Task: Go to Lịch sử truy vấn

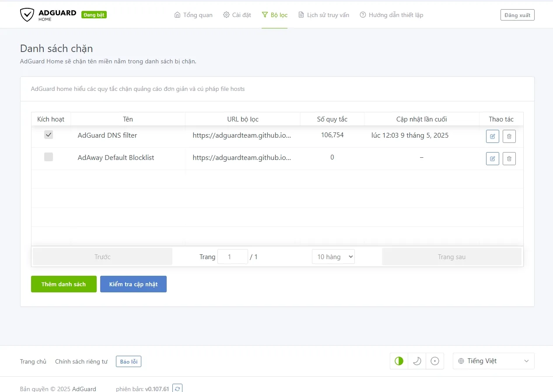Action: tap(324, 15)
